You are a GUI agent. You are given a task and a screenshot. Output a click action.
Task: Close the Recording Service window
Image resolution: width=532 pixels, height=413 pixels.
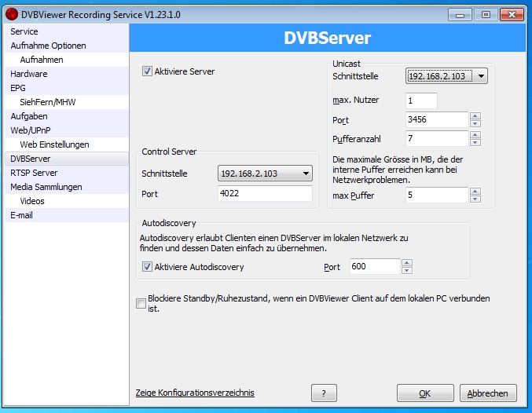pos(512,15)
